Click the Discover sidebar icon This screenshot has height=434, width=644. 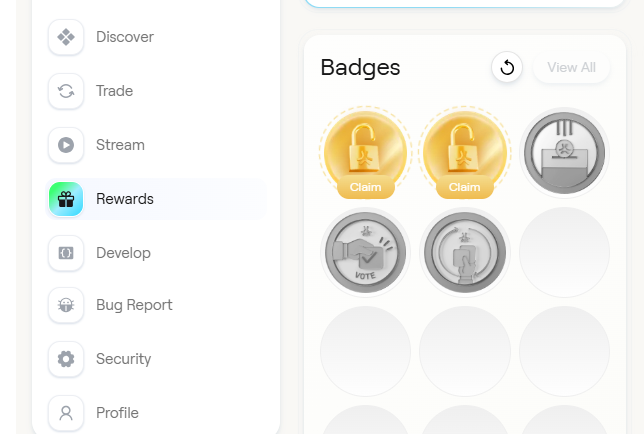pos(66,37)
